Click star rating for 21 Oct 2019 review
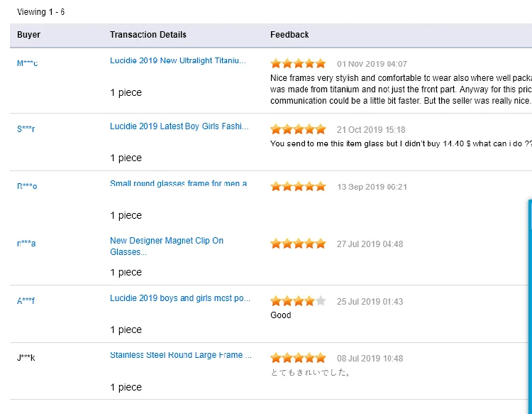Viewport: 532px width, 414px height. pos(298,129)
